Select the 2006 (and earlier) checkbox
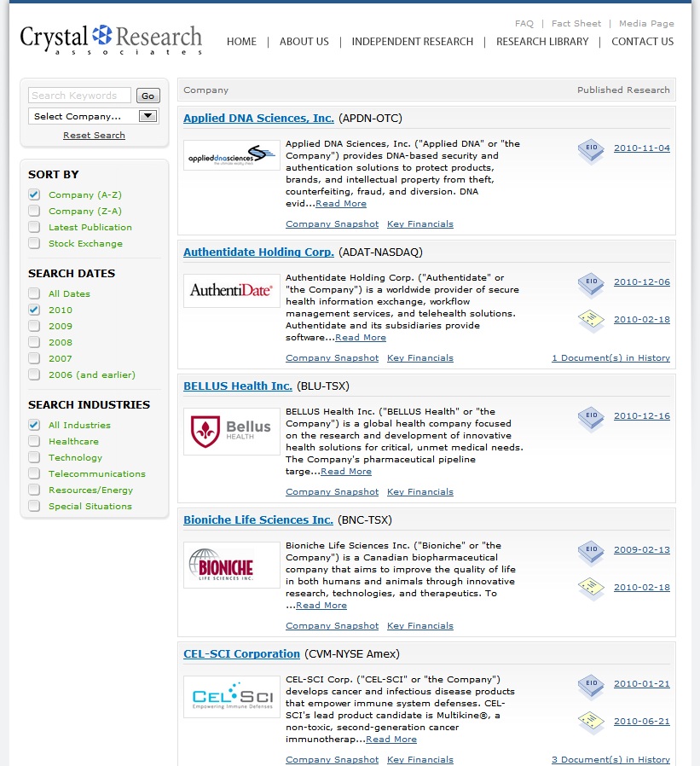 [34, 374]
